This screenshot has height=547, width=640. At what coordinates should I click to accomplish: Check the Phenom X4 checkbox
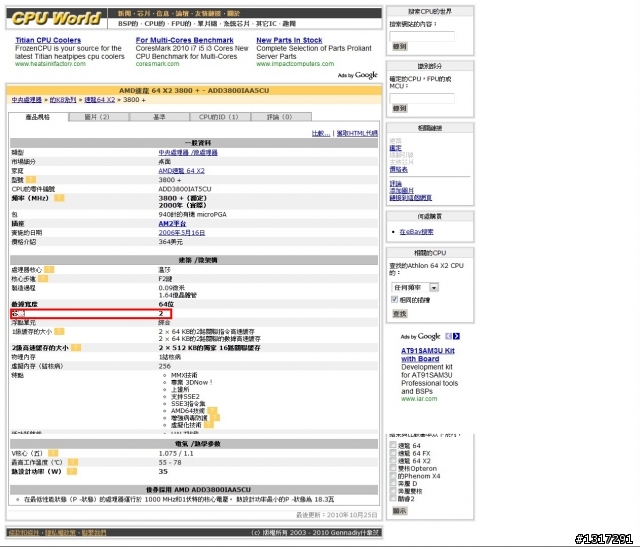pos(393,476)
